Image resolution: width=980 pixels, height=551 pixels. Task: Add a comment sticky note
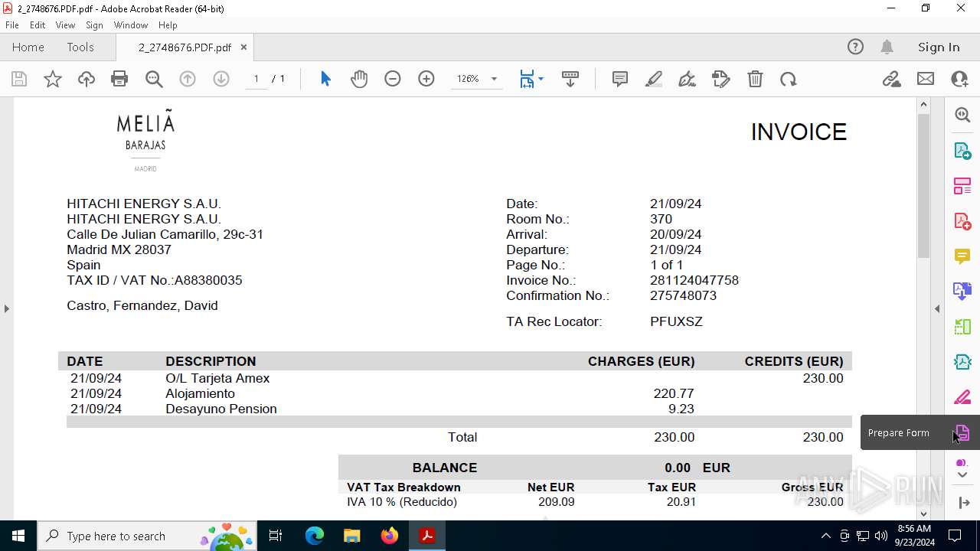click(x=620, y=79)
